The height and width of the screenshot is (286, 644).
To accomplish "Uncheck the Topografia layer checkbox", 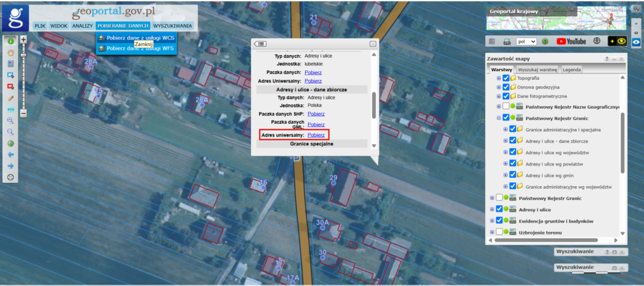I will click(x=506, y=78).
